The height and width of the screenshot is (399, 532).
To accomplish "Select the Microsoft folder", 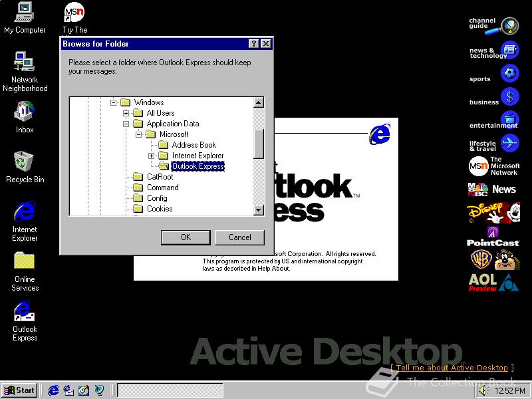I will click(174, 134).
